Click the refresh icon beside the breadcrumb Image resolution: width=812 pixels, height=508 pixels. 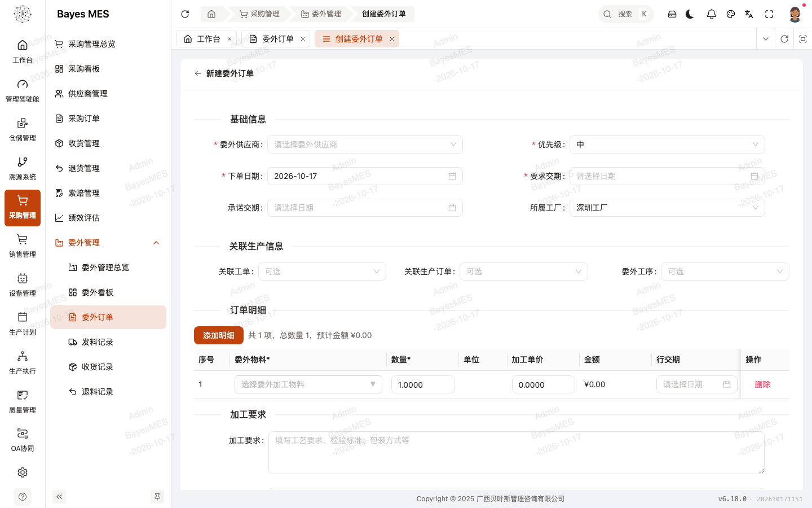[185, 14]
